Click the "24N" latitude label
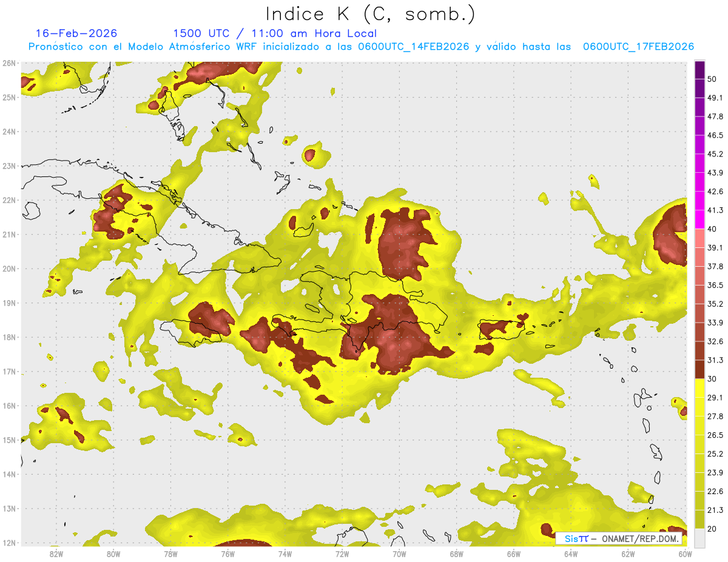This screenshot has width=728, height=562. click(8, 132)
